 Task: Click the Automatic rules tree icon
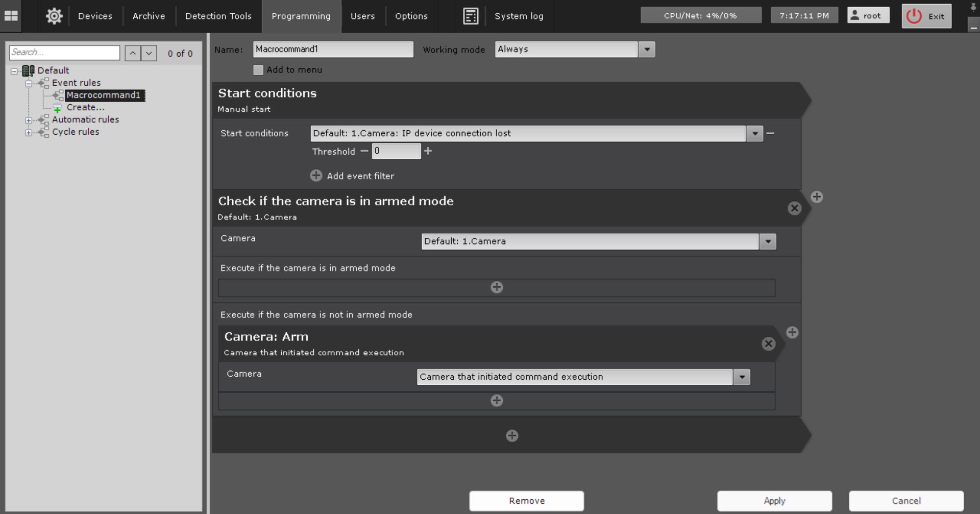[44, 119]
